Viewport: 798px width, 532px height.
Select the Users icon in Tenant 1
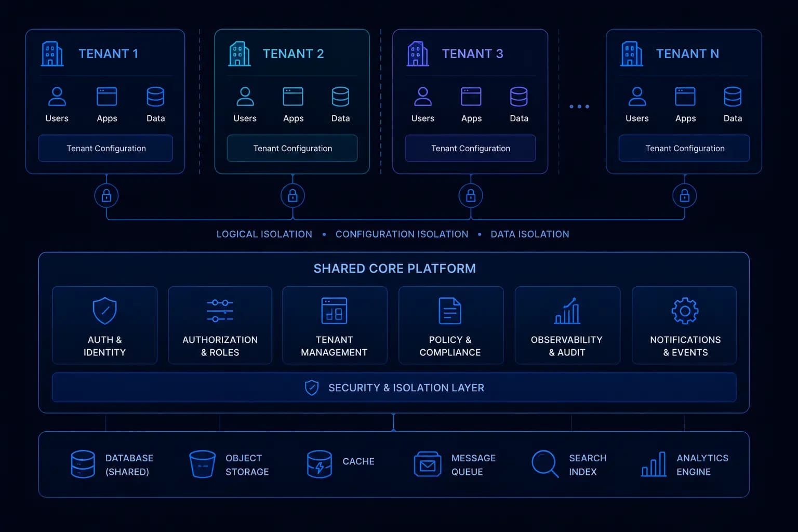tap(57, 97)
